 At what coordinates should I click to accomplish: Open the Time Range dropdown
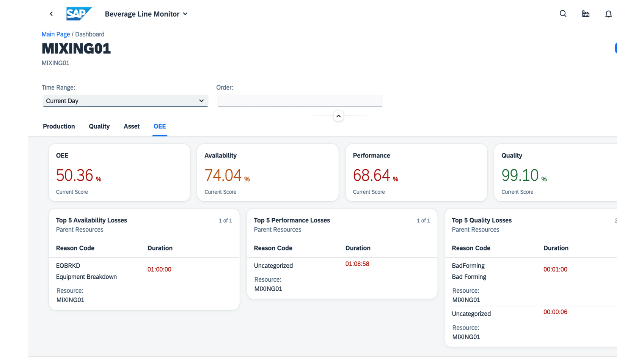point(125,101)
